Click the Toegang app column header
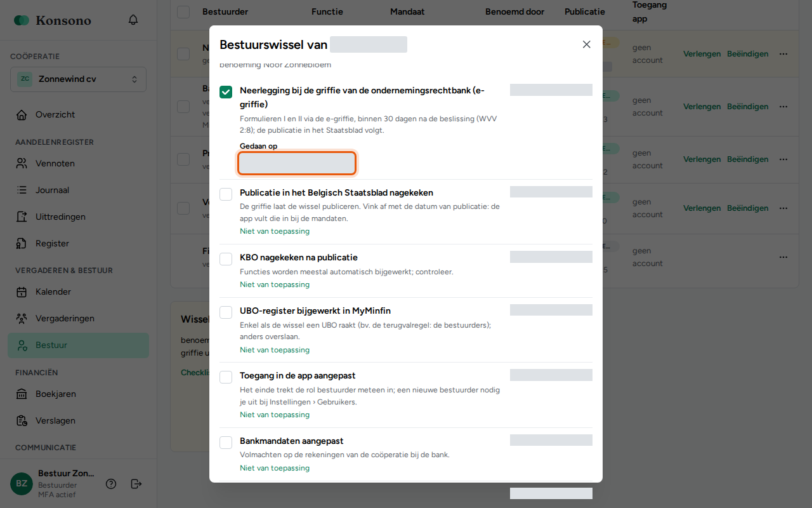This screenshot has height=508, width=812. pyautogui.click(x=650, y=11)
